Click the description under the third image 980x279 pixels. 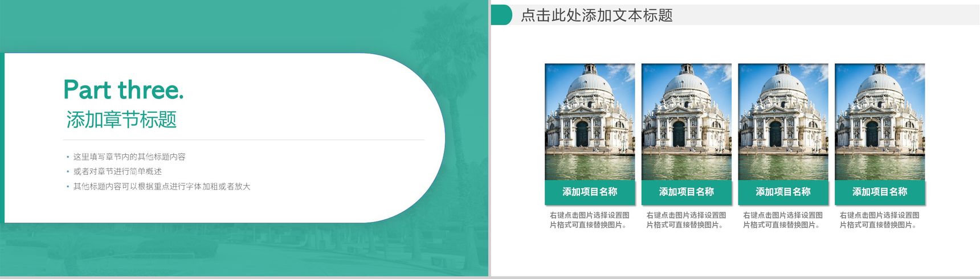click(783, 220)
